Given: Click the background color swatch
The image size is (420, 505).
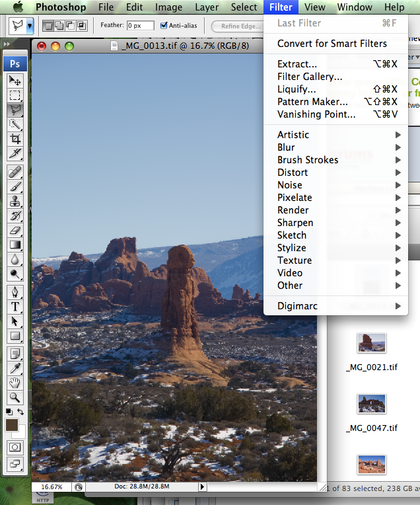Looking at the screenshot, I should tap(21, 434).
